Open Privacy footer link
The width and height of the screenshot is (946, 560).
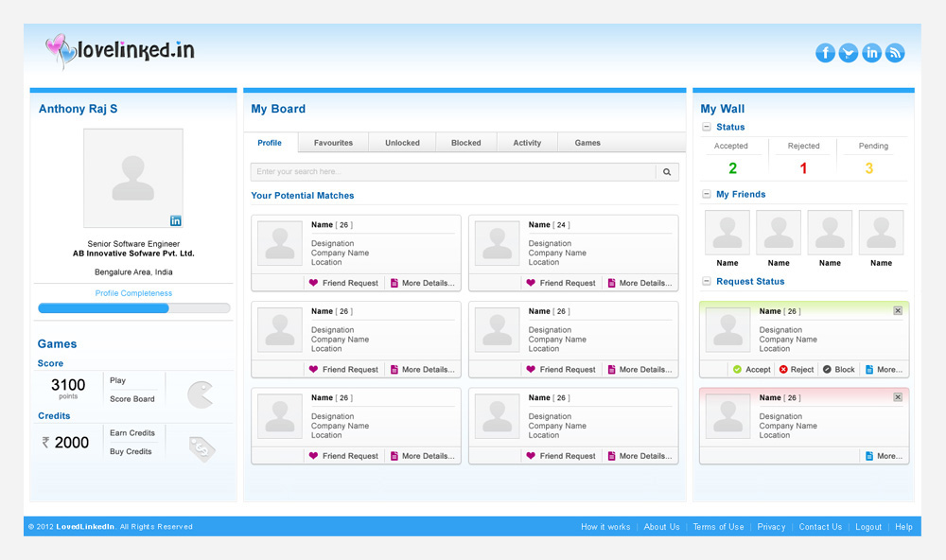click(x=771, y=527)
